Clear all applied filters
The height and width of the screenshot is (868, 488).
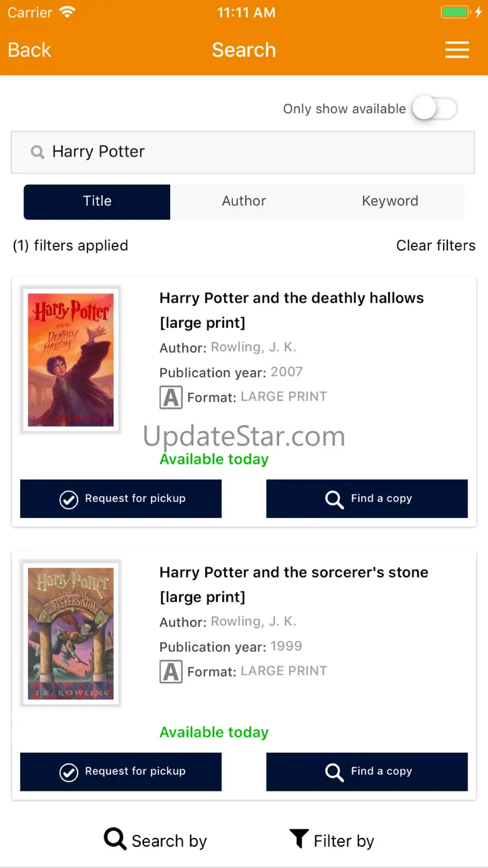(435, 245)
